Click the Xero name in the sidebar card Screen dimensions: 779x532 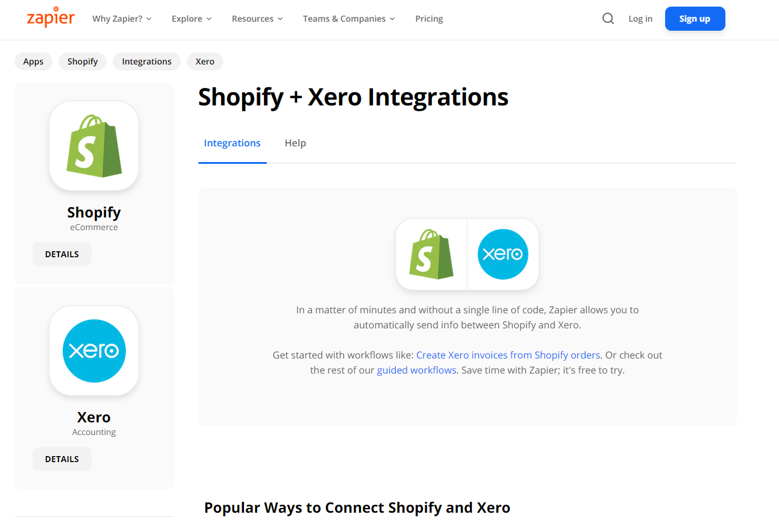94,418
